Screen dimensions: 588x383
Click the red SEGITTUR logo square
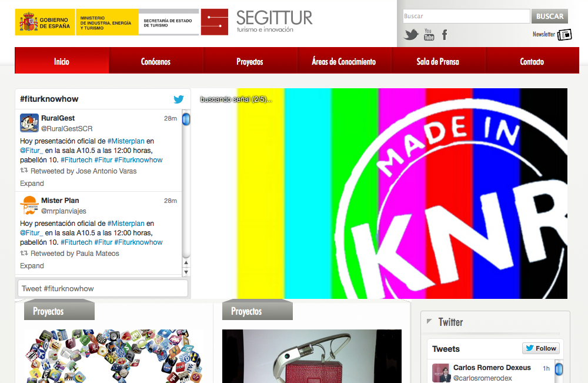click(215, 22)
